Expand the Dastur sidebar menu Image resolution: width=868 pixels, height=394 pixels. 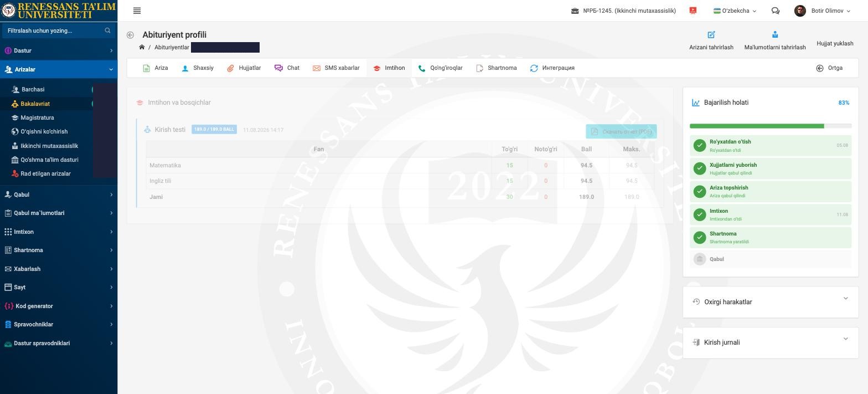click(59, 50)
